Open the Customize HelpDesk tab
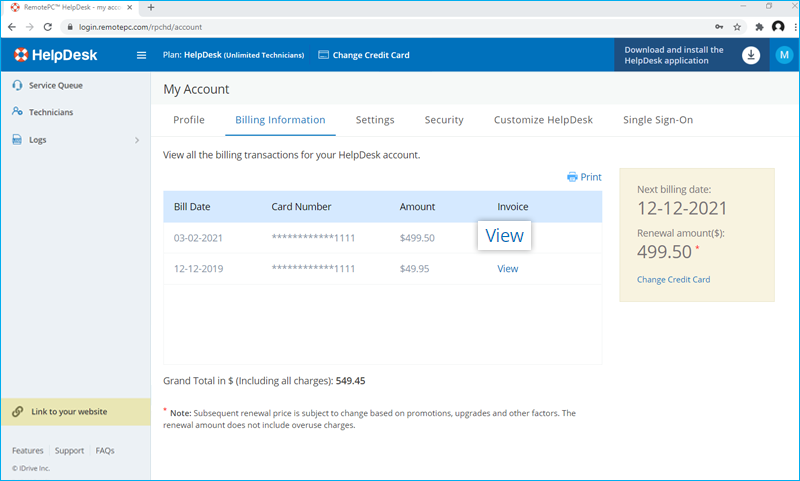The height and width of the screenshot is (481, 800). point(543,120)
